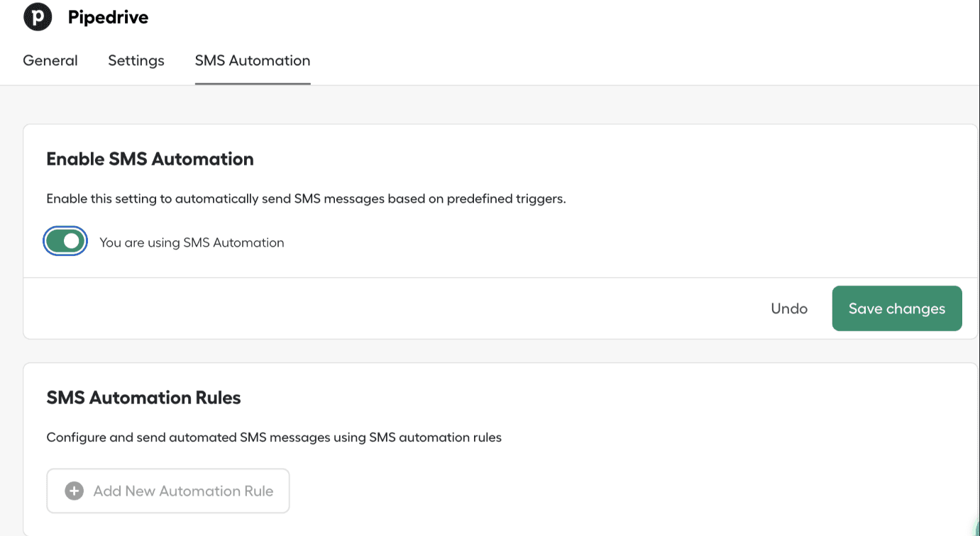Click the Pipedrive app title text
Screen dimensions: 980x536
point(108,17)
